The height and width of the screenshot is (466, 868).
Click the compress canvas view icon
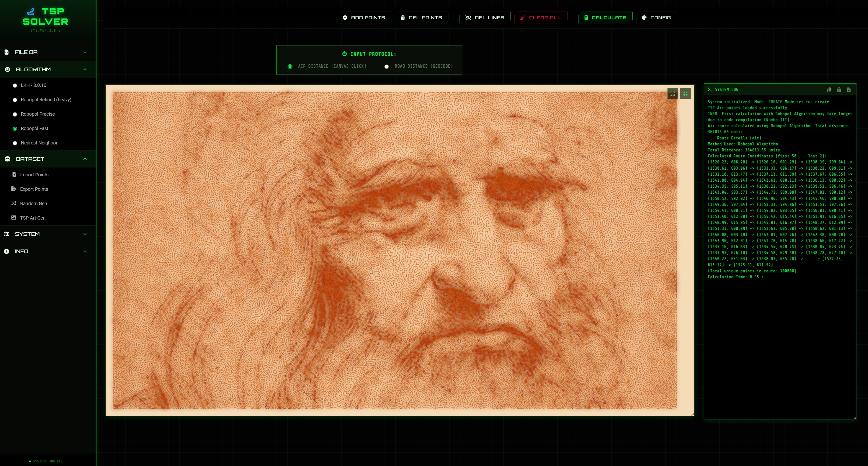pos(685,94)
